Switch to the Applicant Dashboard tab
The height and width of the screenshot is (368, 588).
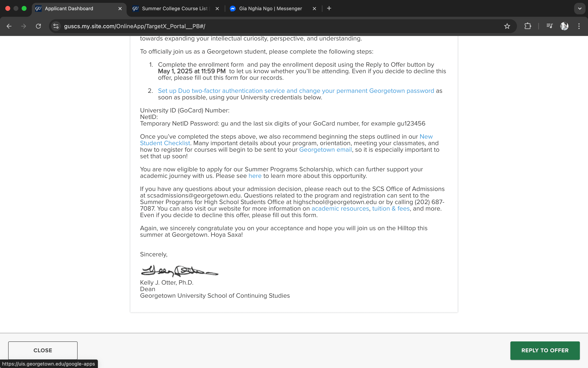(79, 9)
